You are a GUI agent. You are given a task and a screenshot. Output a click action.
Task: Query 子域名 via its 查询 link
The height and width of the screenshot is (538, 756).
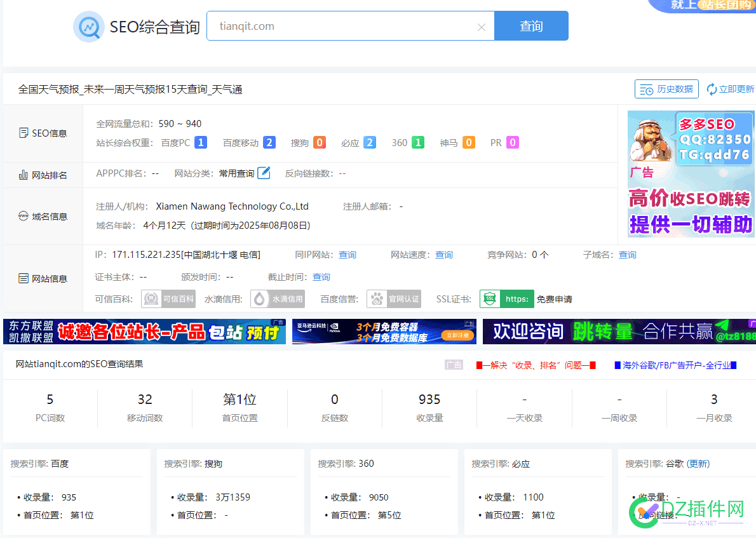[x=627, y=254]
